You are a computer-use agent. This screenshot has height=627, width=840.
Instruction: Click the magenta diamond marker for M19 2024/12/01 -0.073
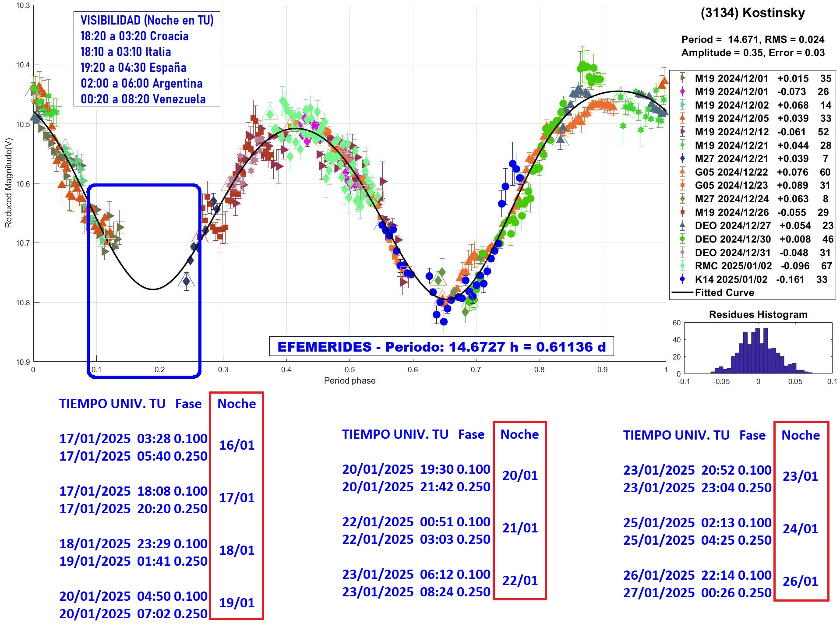[x=682, y=92]
